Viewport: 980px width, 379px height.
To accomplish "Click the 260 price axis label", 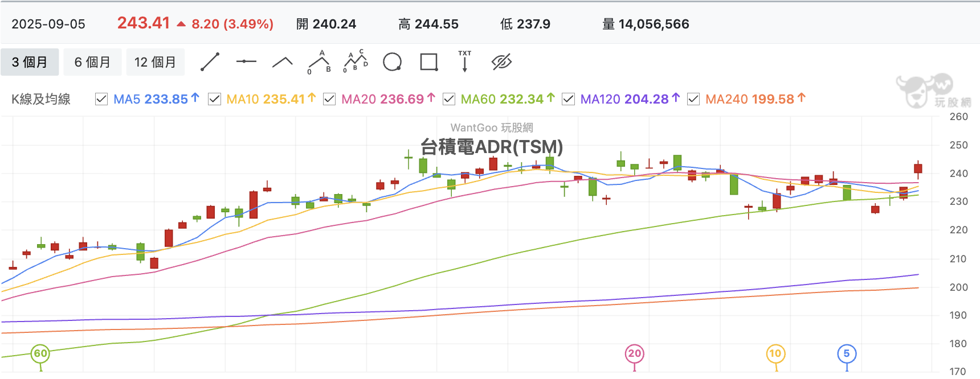I will (959, 117).
